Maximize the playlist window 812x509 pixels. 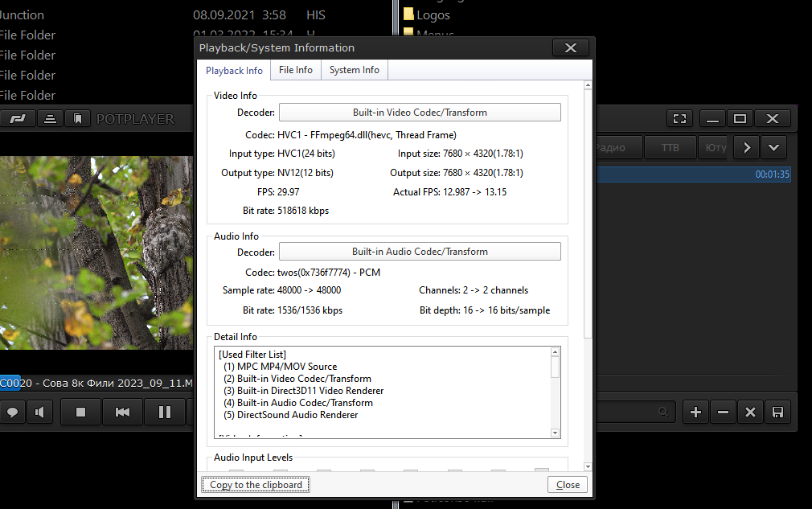click(740, 118)
